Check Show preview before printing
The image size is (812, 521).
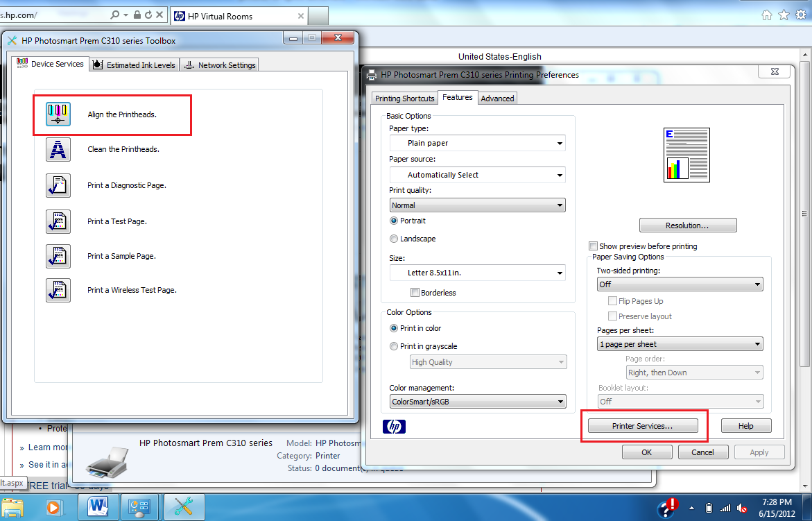(594, 246)
